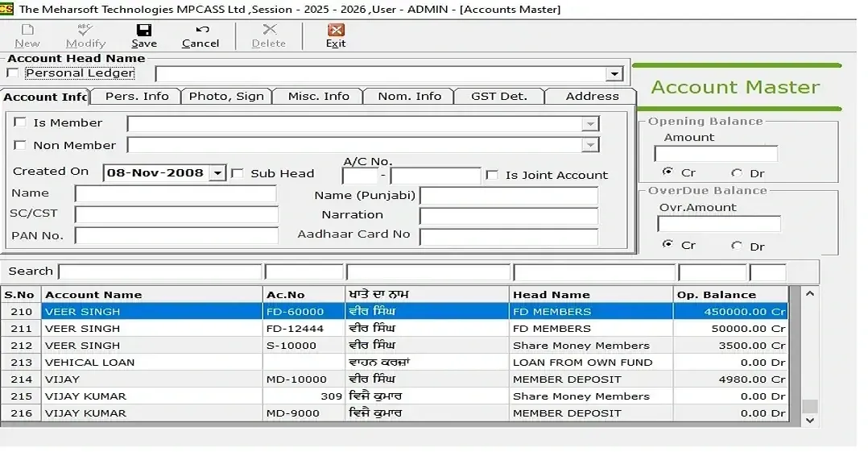Click the Ovr.Amount input field
Image resolution: width=868 pixels, height=452 pixels.
point(718,224)
